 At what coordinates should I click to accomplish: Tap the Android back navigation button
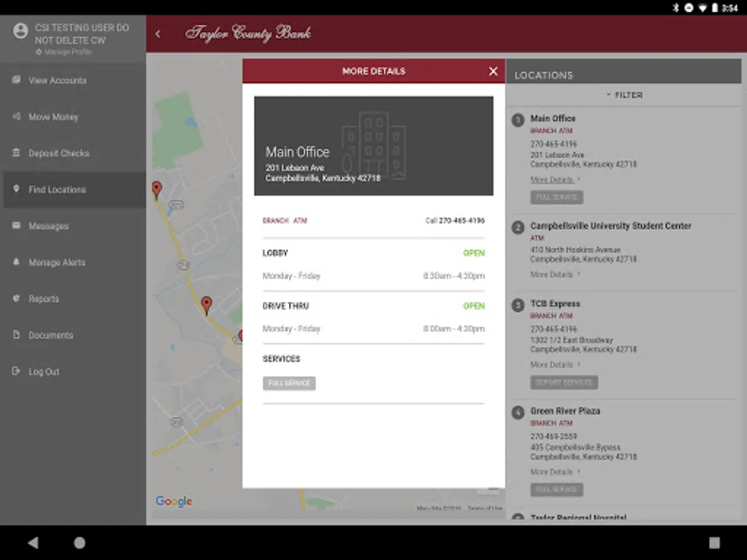32,543
